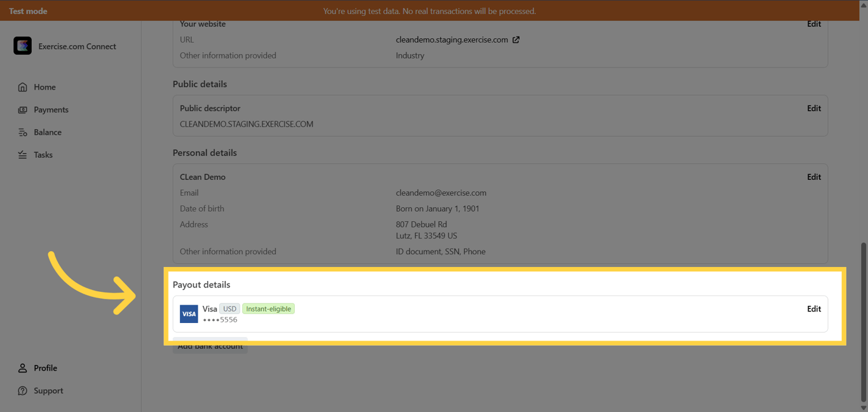
Task: Click the cleandemo.staging.exercise.com URL link
Action: 452,39
